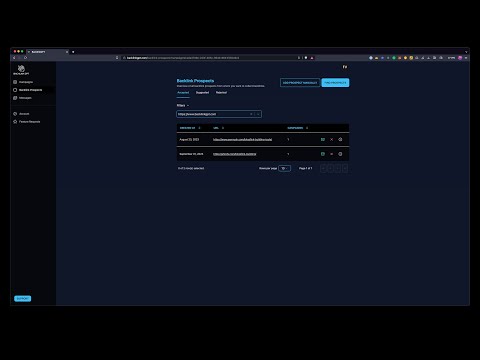Switch to the Accepted tab
This screenshot has width=480, height=360.
183,93
